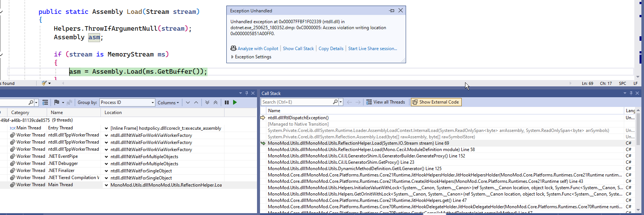The width and height of the screenshot is (644, 215).
Task: Click Copy Details in exception dialog
Action: click(x=331, y=49)
